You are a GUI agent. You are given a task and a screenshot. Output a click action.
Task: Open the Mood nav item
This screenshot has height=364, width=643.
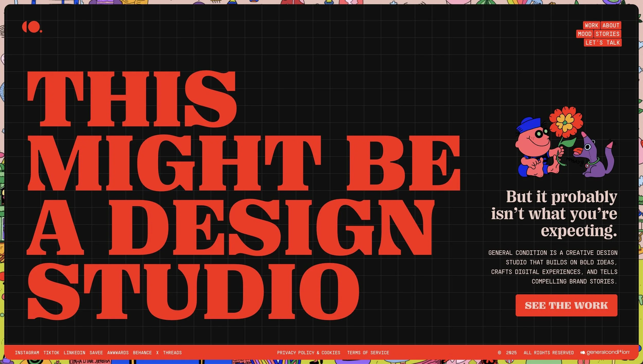(x=585, y=34)
